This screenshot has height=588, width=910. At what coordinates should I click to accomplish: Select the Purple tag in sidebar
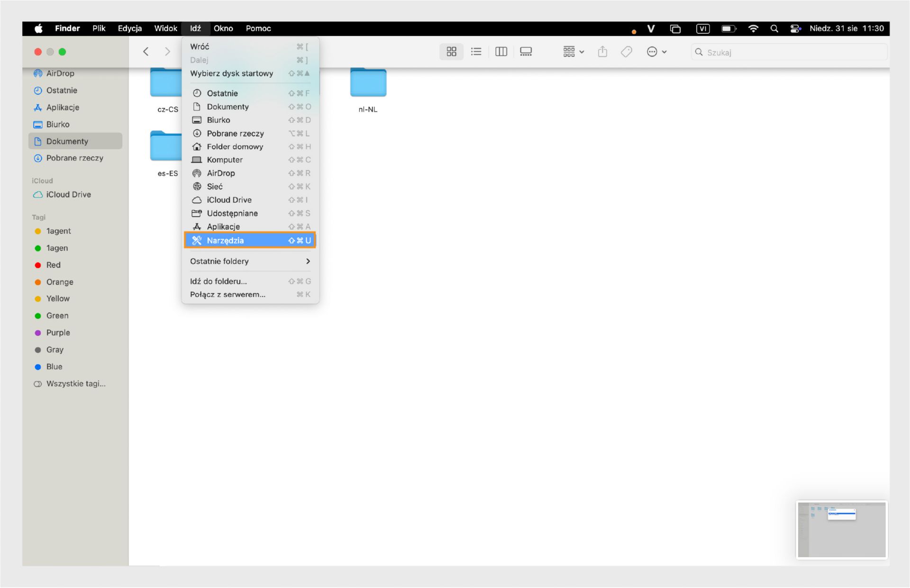(x=58, y=333)
